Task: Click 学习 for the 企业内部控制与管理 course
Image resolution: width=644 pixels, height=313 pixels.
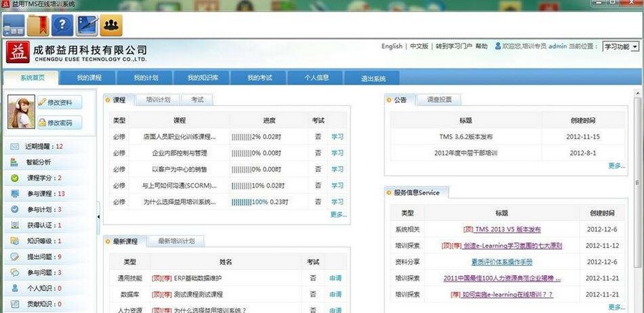Action: (337, 153)
